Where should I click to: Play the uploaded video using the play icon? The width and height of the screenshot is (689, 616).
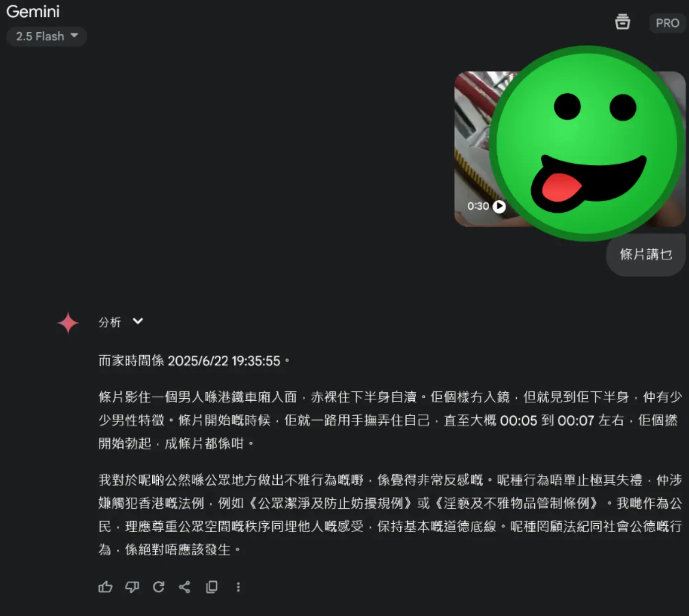(x=499, y=206)
